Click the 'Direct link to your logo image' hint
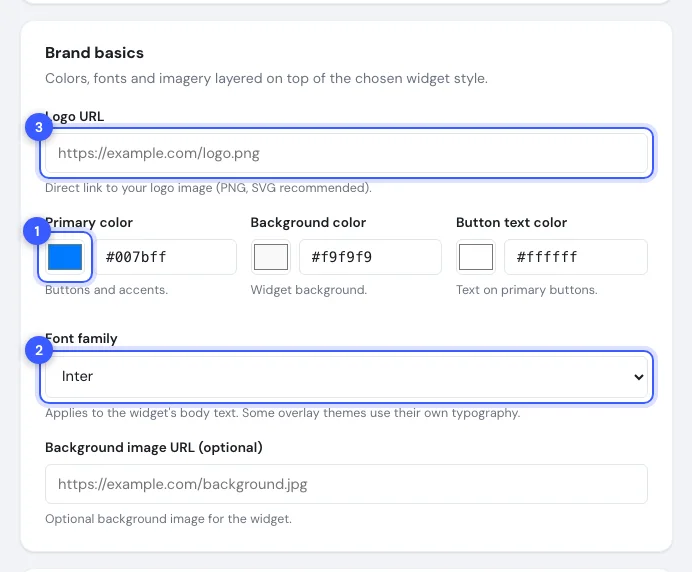 (x=208, y=188)
